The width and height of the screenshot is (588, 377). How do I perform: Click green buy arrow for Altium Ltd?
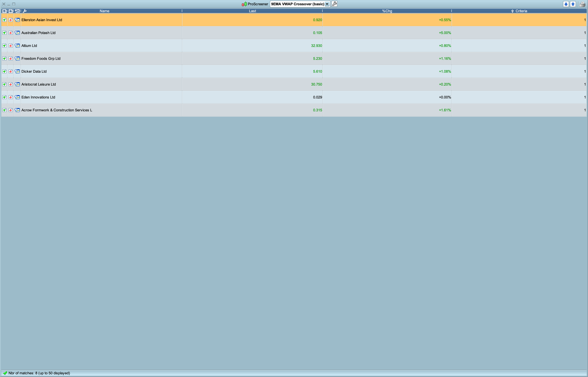click(x=4, y=46)
